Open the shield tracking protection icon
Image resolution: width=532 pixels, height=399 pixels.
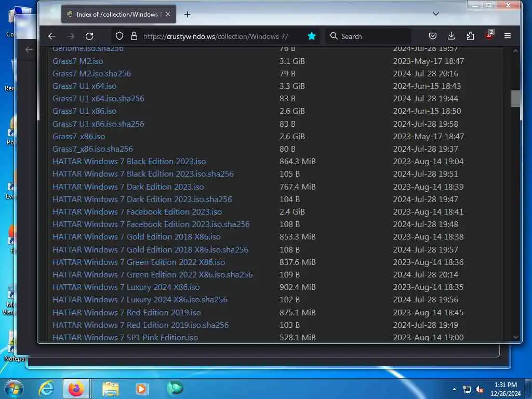tap(119, 36)
